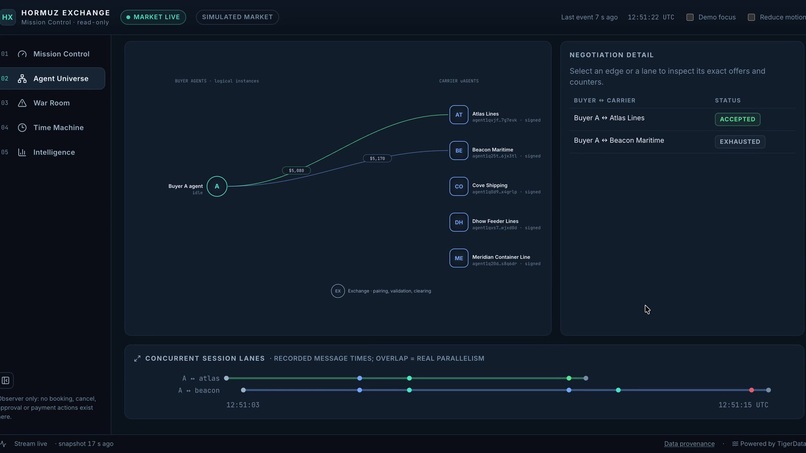Open Time Machine clock icon

[22, 128]
